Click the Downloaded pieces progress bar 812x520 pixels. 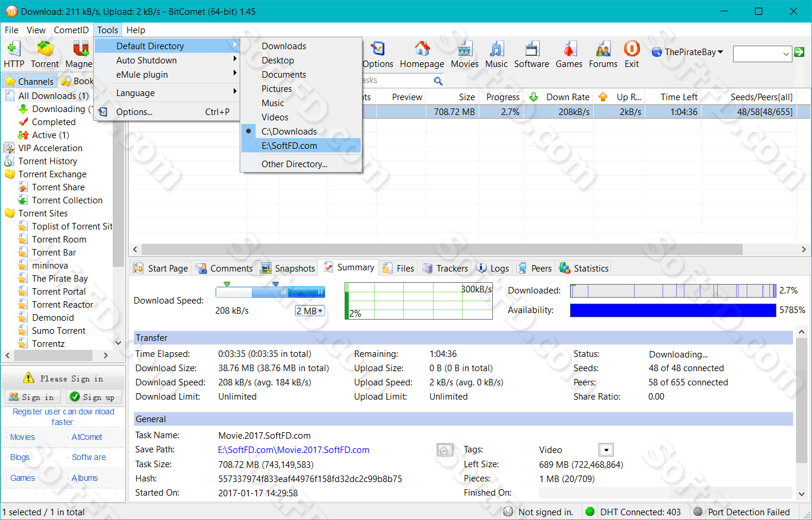pos(673,291)
